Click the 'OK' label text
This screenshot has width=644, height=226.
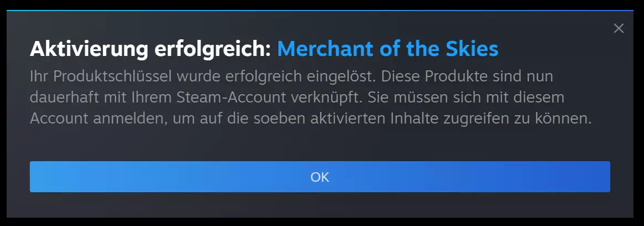pyautogui.click(x=320, y=177)
